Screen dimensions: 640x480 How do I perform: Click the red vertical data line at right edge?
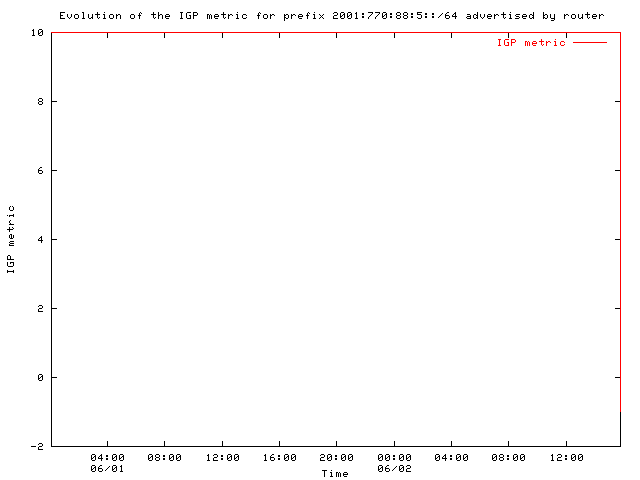coord(620,220)
